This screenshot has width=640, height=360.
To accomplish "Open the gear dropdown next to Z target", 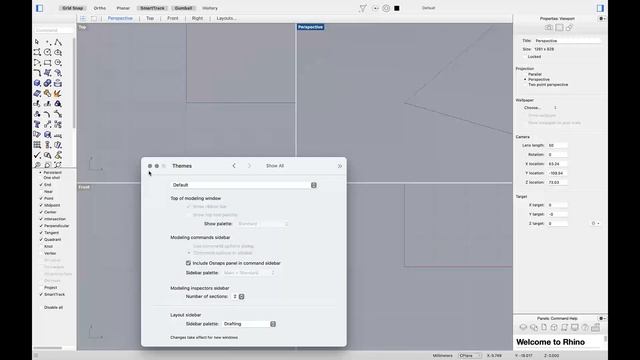I will pyautogui.click(x=596, y=223).
